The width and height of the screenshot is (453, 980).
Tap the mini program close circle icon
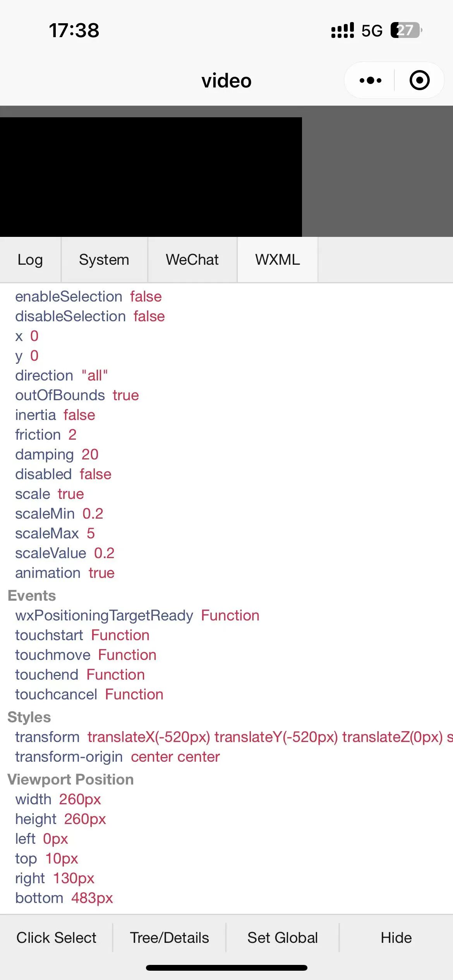tap(419, 81)
